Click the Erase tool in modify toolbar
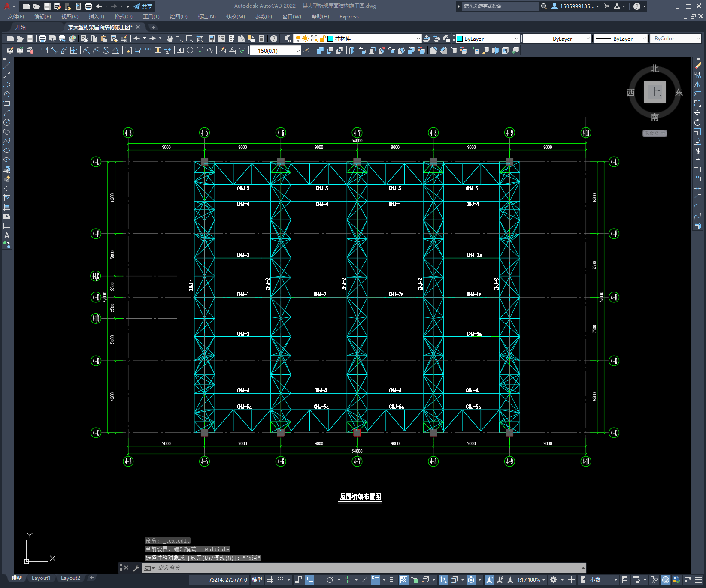The height and width of the screenshot is (588, 706). point(697,66)
